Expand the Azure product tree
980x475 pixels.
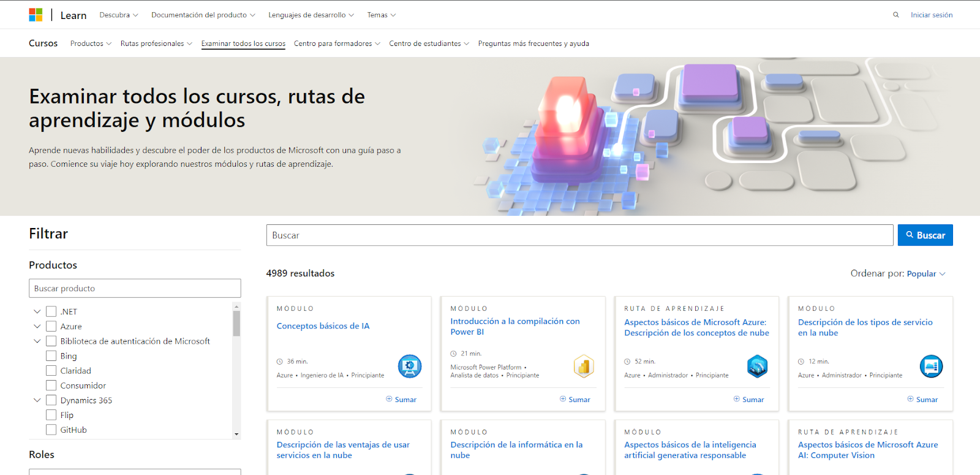click(x=37, y=326)
